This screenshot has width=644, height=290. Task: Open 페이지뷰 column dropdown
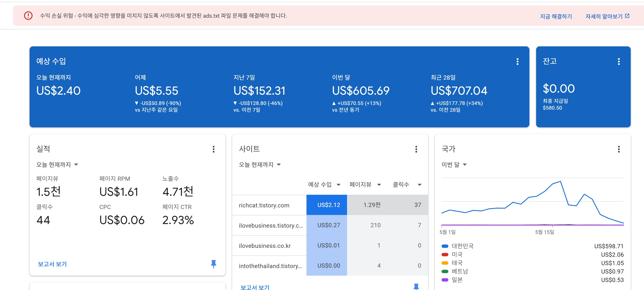[x=379, y=185]
